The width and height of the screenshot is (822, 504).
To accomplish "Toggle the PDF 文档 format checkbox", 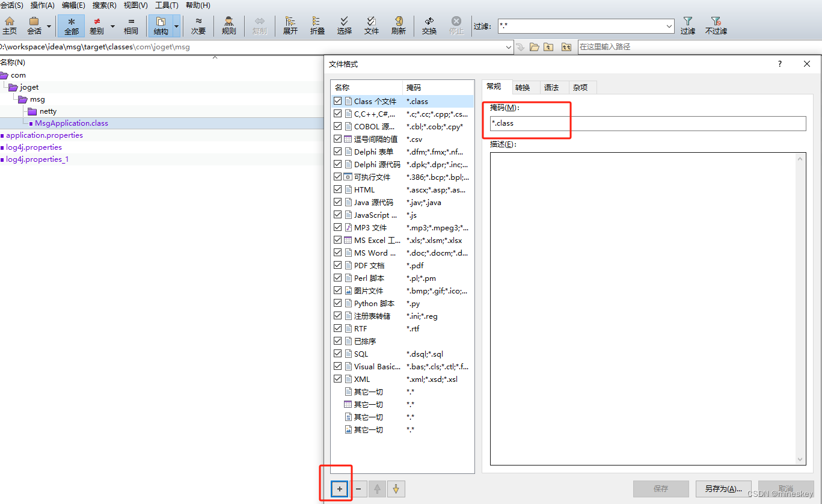I will point(338,265).
